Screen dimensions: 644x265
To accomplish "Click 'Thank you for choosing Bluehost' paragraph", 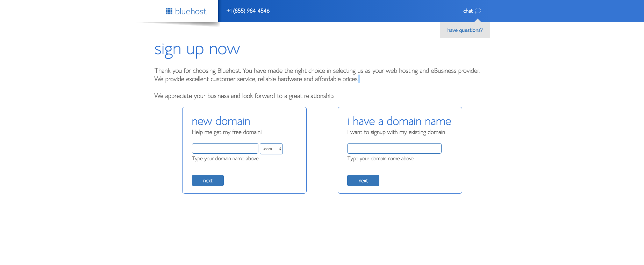I will coord(317,75).
